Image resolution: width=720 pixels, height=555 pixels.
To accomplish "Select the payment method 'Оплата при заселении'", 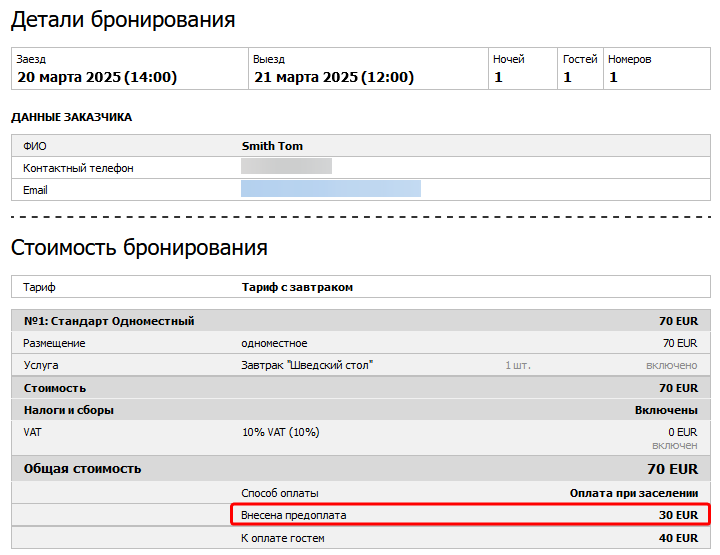I will (x=634, y=493).
